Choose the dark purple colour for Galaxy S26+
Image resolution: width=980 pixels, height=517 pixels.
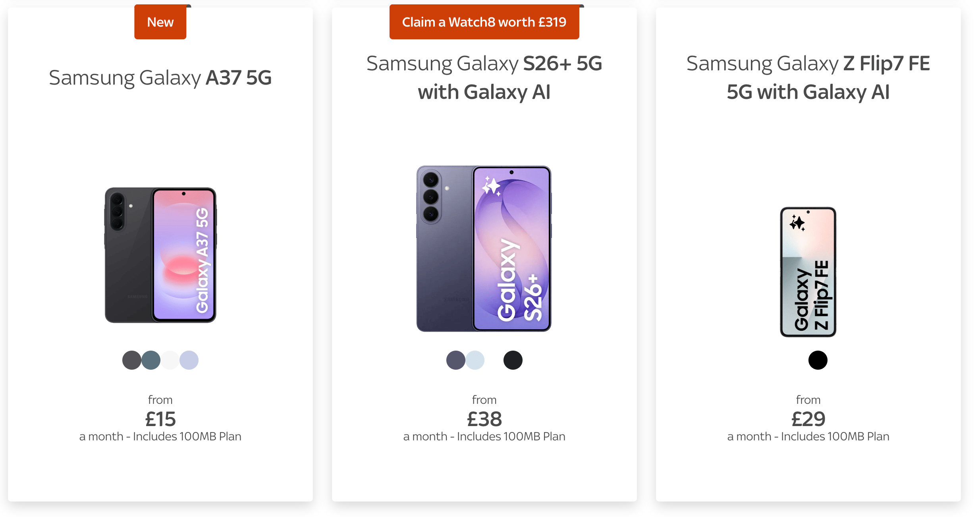pos(455,360)
